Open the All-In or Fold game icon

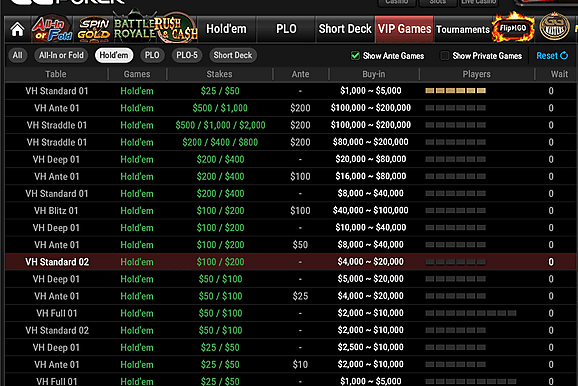[x=52, y=29]
